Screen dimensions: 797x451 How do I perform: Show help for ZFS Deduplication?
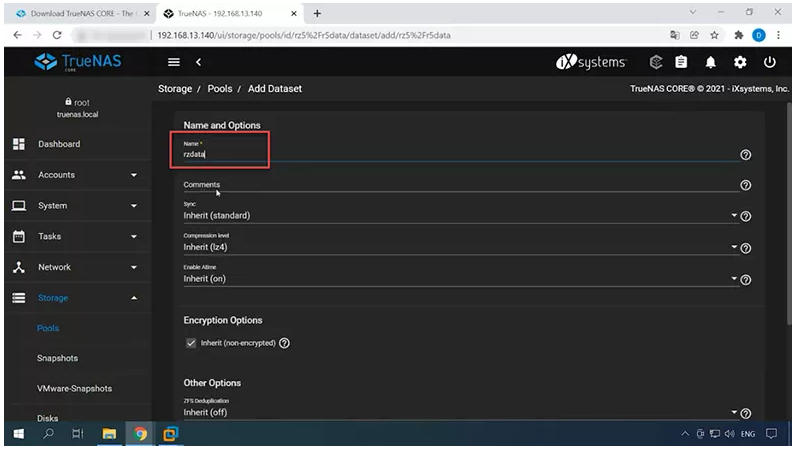[746, 413]
